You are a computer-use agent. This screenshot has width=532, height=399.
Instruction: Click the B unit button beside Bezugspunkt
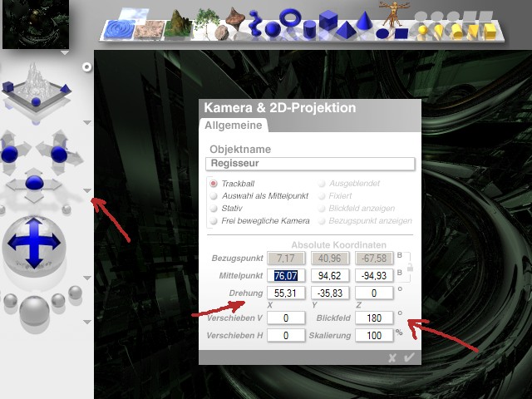click(399, 255)
